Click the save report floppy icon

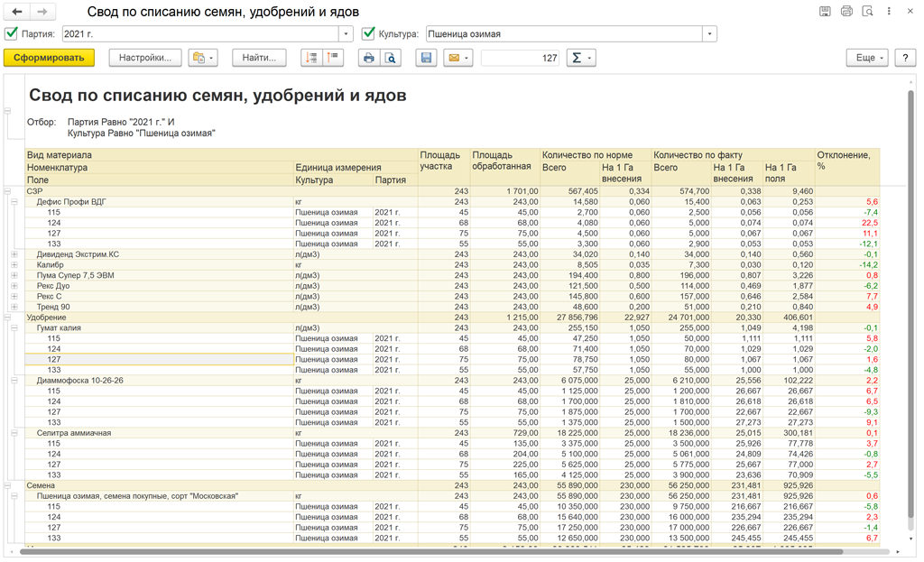(427, 58)
